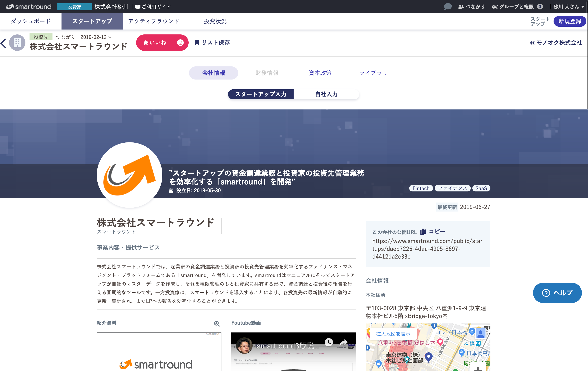Open 投資状況 tab
Screen dimensions: 588x371
[x=215, y=21]
